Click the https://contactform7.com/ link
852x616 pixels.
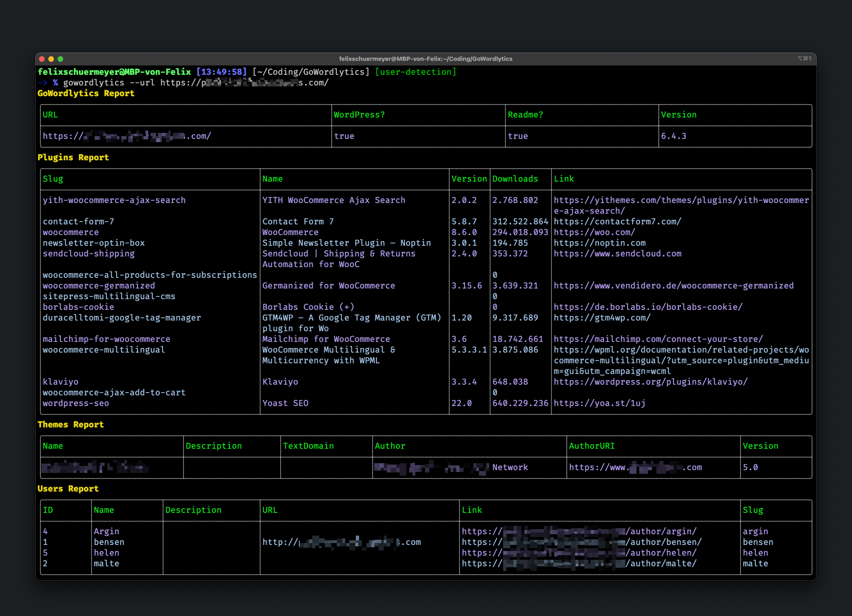tap(617, 222)
